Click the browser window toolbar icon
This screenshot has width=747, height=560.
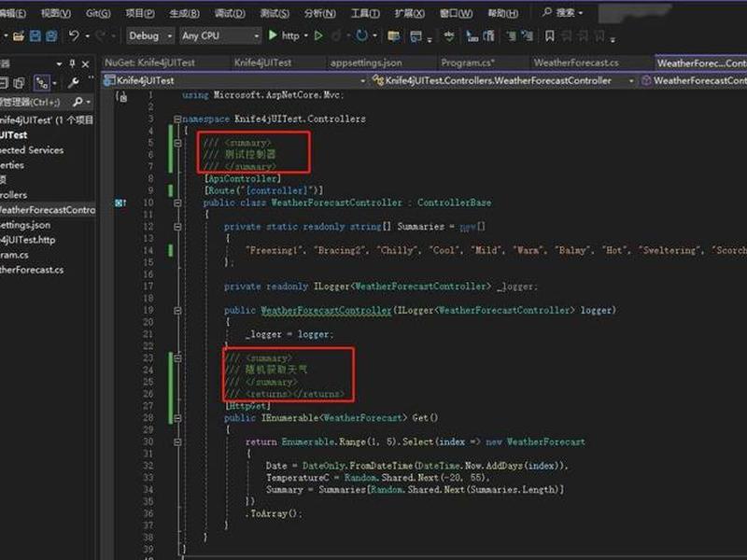coord(416,36)
